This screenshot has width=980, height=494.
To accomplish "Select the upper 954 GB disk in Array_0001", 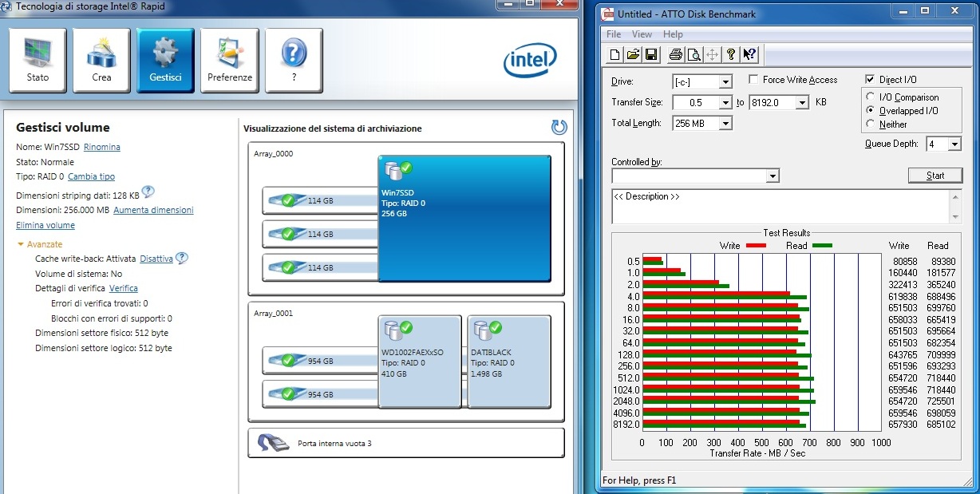I will [x=320, y=361].
